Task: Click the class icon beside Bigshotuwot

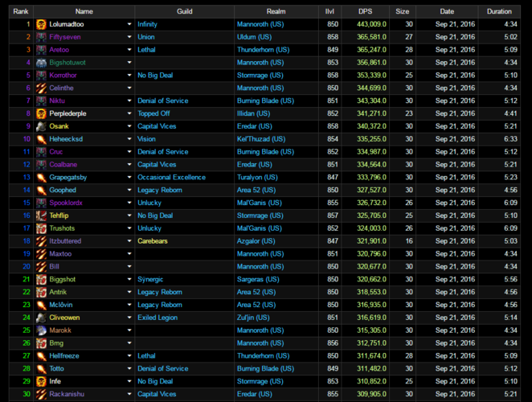Action: pyautogui.click(x=41, y=63)
